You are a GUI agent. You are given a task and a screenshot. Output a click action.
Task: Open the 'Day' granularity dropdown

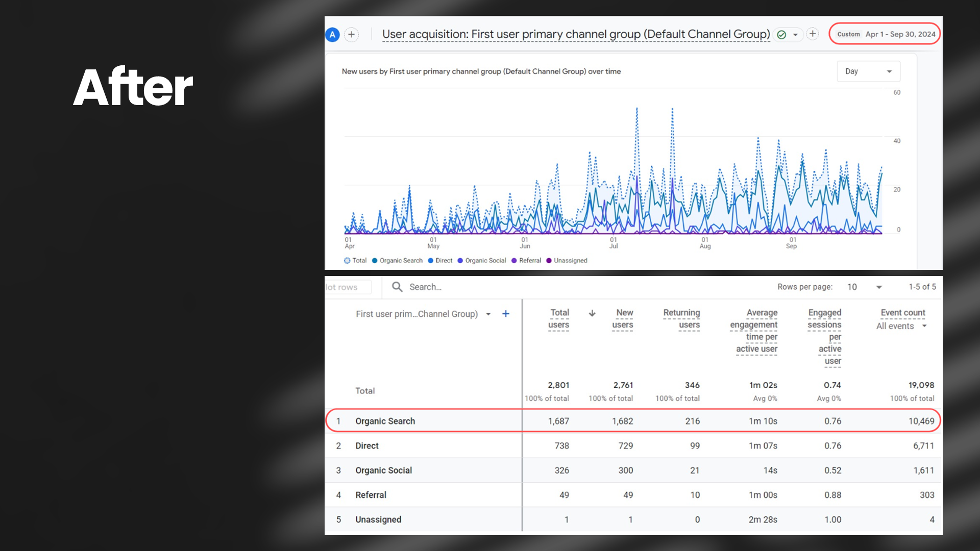[x=868, y=71]
